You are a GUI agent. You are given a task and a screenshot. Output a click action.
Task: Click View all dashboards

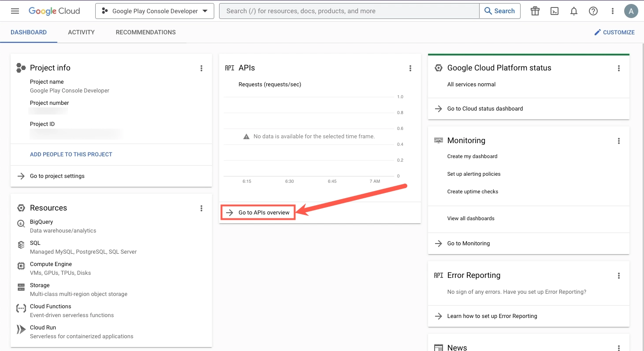(x=471, y=218)
